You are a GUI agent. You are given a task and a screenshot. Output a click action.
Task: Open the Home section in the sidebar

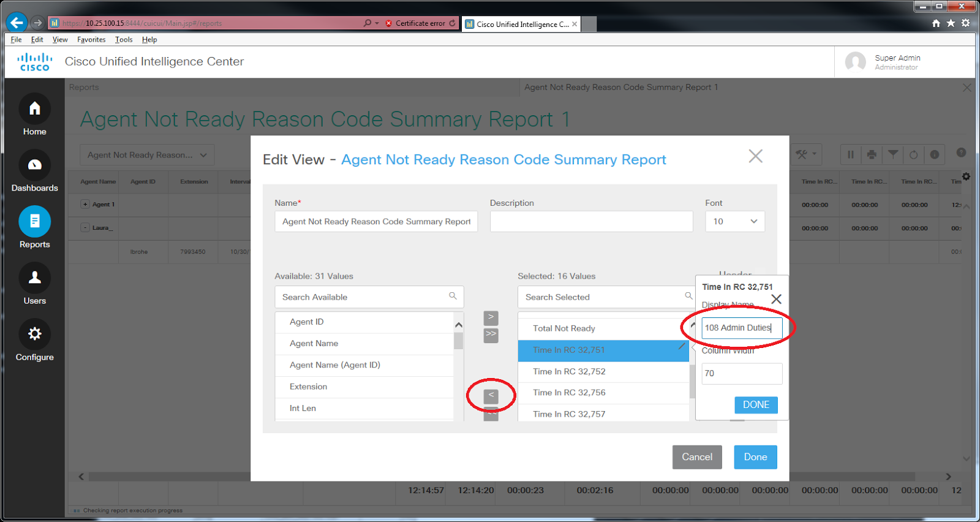tap(35, 109)
